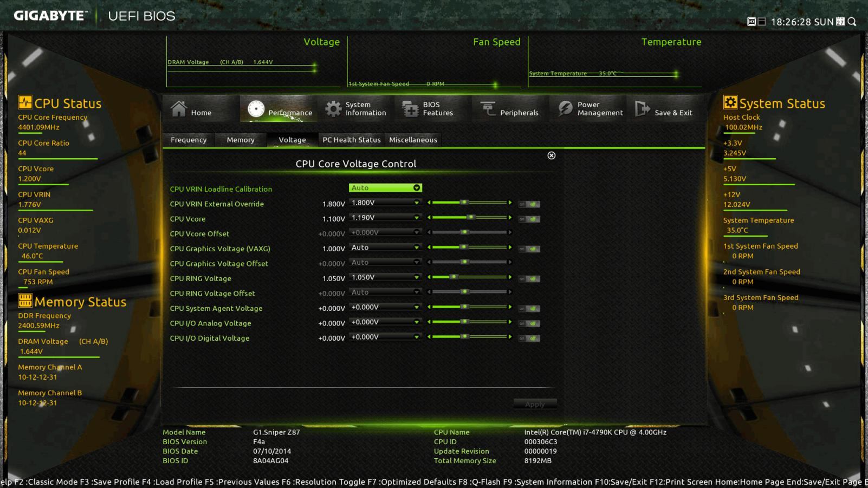Increase CPU System Agent Voltage with right arrow
This screenshot has width=868, height=488.
coord(510,307)
